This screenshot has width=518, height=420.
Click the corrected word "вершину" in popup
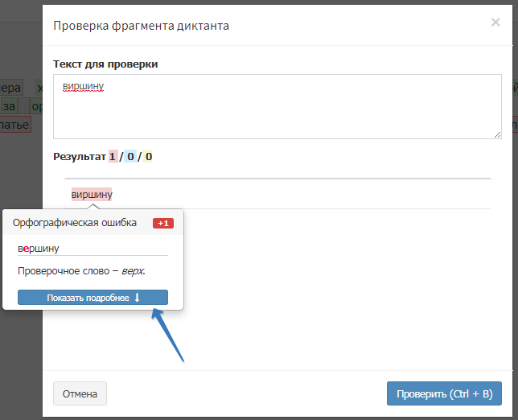39,249
